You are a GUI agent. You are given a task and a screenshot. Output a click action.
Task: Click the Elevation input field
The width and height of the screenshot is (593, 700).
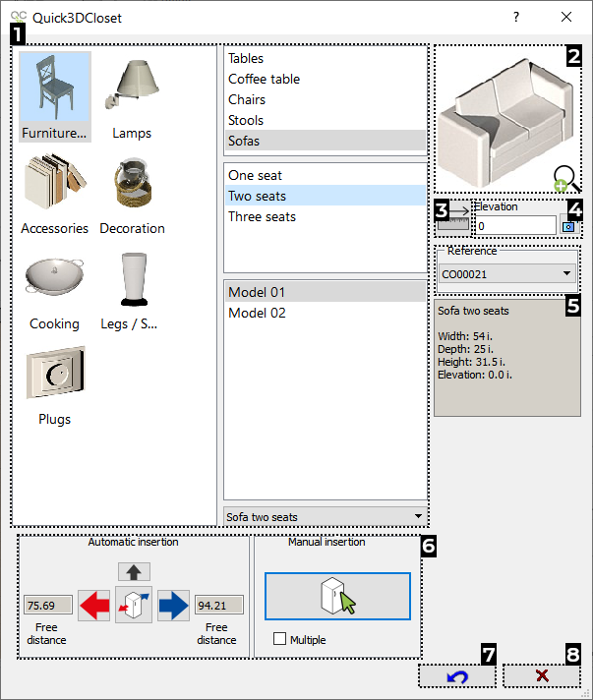point(515,225)
